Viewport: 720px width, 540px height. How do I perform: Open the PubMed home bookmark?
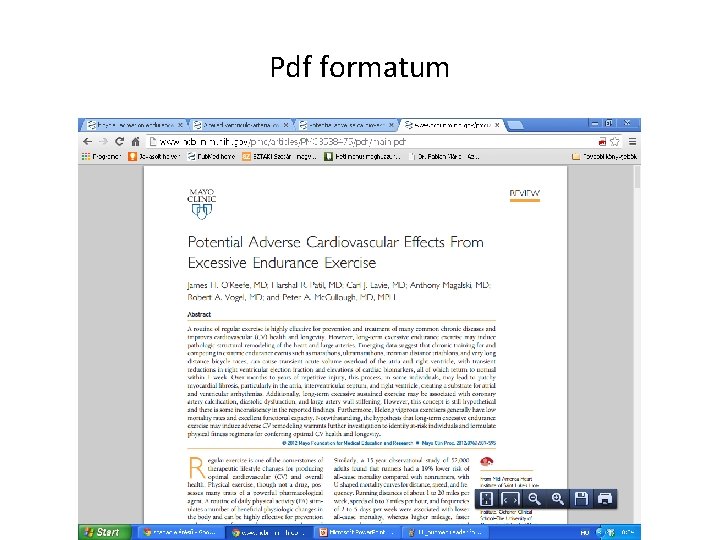pos(212,157)
